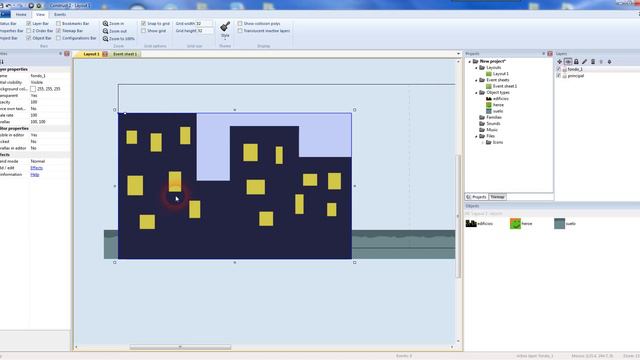Open the Events ribbon tab
This screenshot has height=360, width=640.
coord(60,14)
